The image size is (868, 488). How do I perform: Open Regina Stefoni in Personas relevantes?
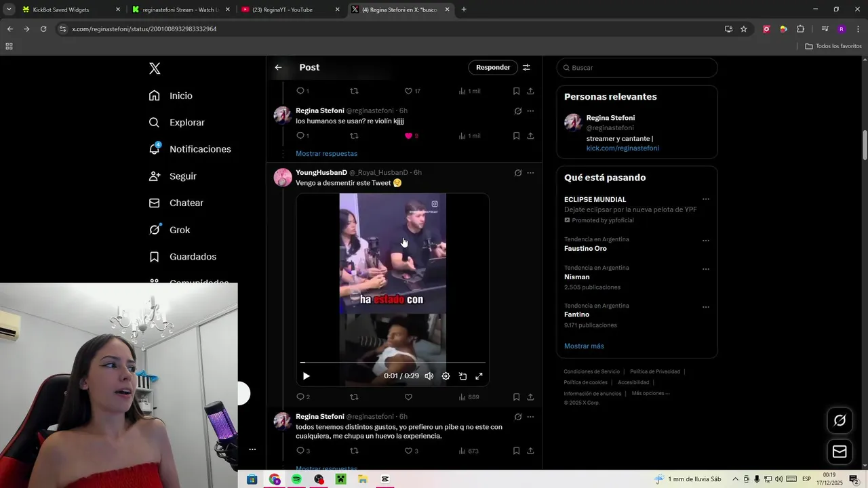[610, 118]
